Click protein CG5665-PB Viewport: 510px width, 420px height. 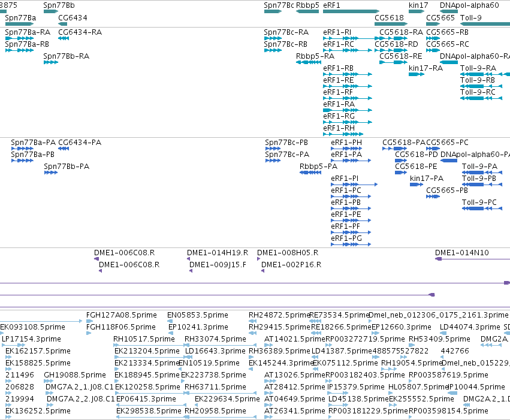tap(447, 191)
